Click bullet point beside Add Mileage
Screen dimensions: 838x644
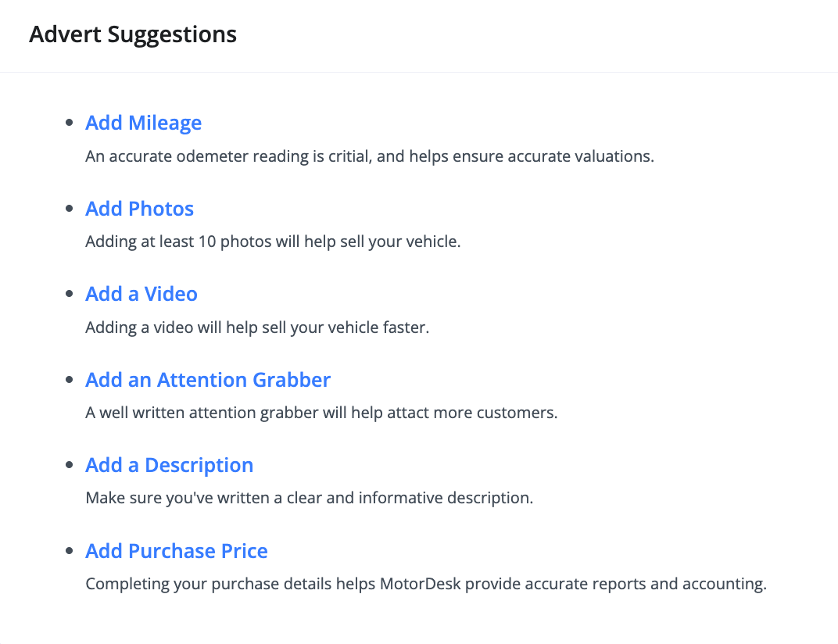[69, 123]
